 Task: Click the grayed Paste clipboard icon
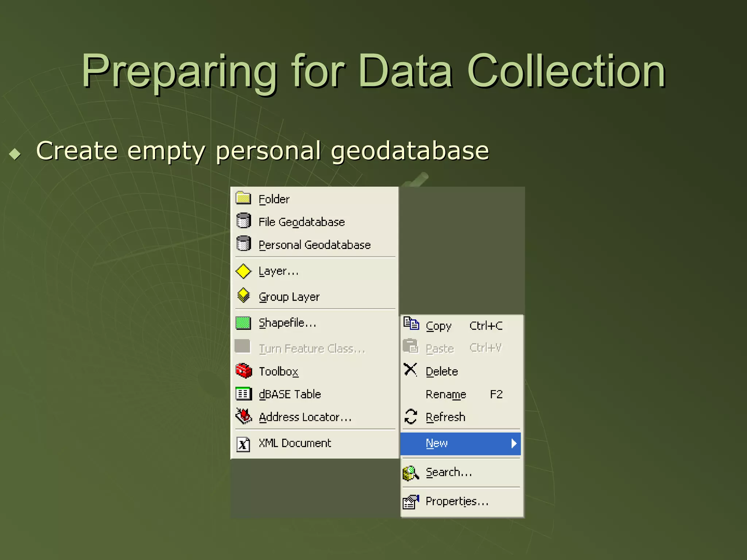[411, 346]
